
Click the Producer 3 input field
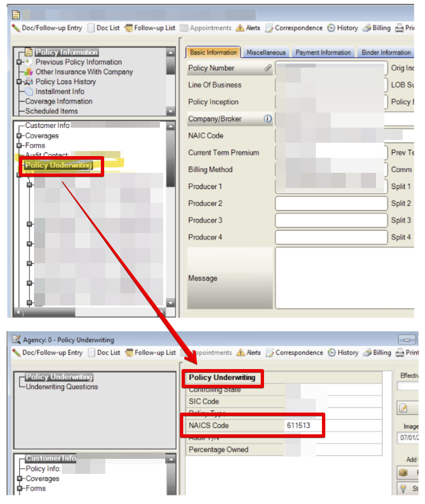pyautogui.click(x=331, y=221)
